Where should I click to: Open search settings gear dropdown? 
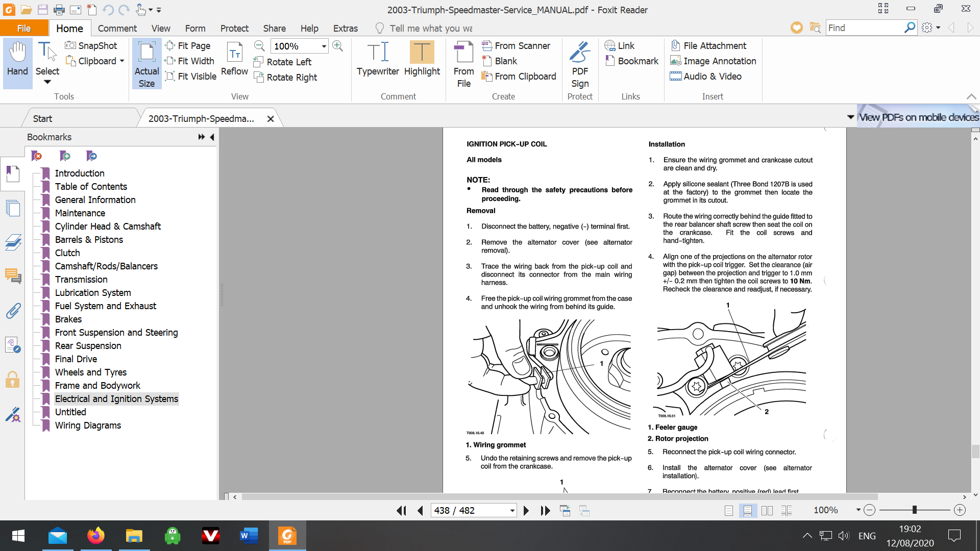932,28
